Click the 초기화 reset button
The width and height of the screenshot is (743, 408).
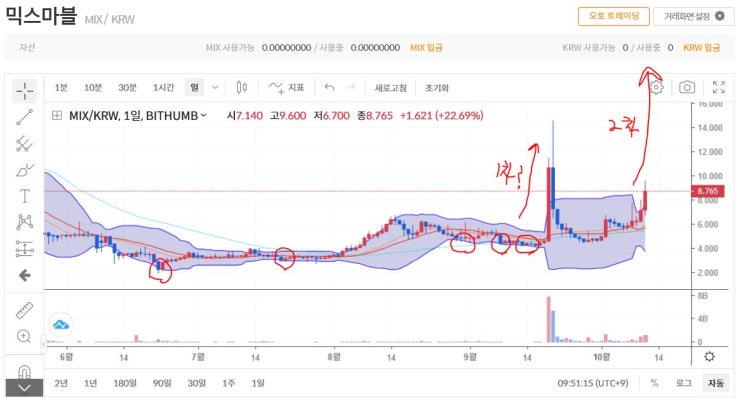click(436, 88)
